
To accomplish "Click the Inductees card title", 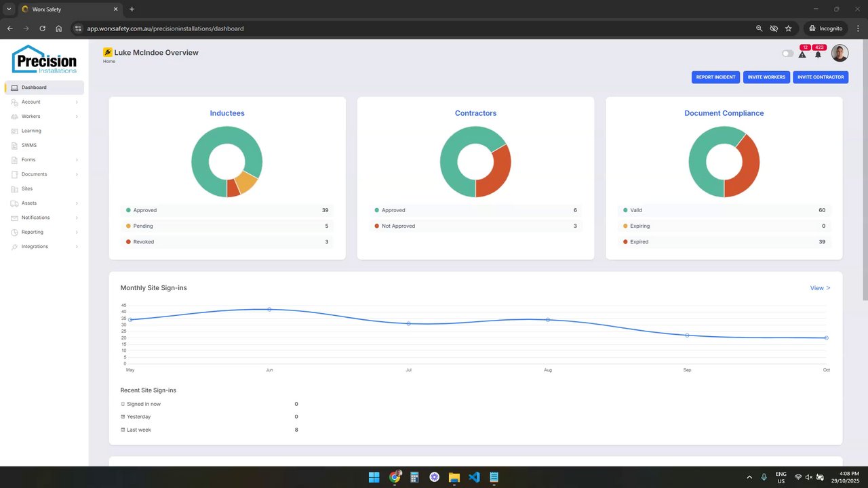I will pyautogui.click(x=227, y=113).
